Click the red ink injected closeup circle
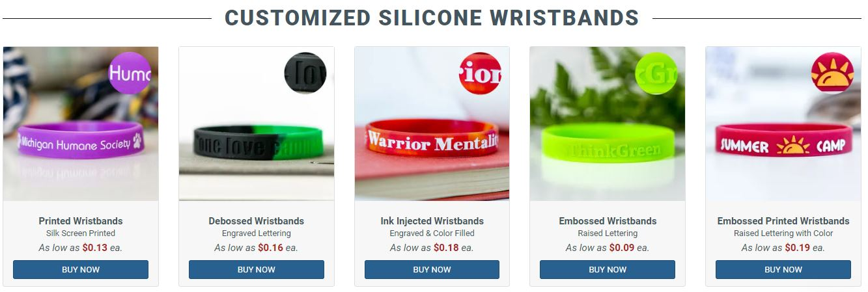 [480, 73]
